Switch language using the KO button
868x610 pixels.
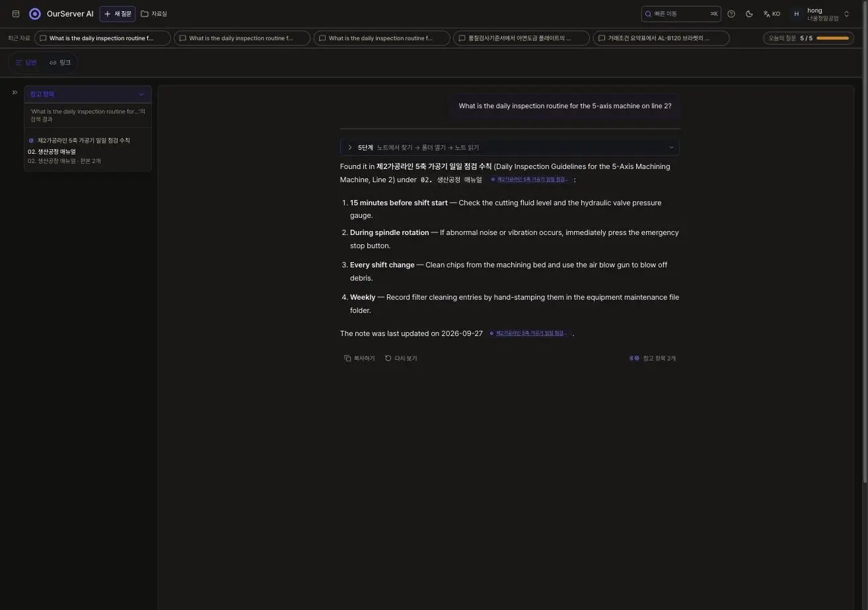pyautogui.click(x=772, y=14)
